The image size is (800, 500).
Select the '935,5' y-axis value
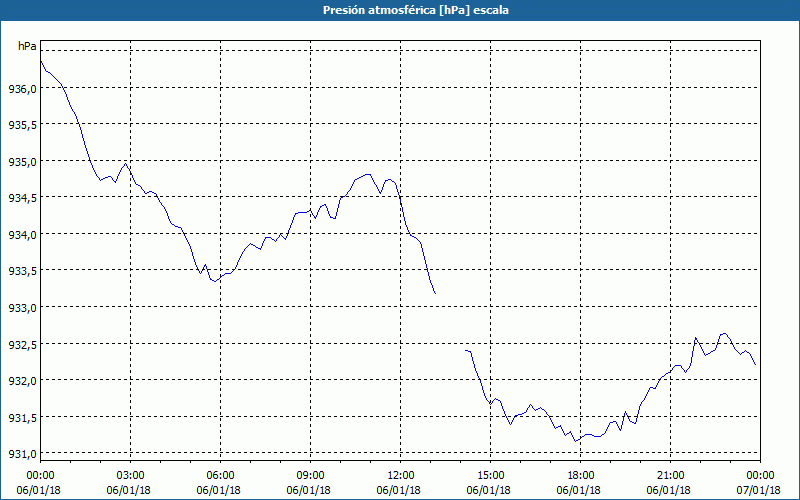[22, 124]
